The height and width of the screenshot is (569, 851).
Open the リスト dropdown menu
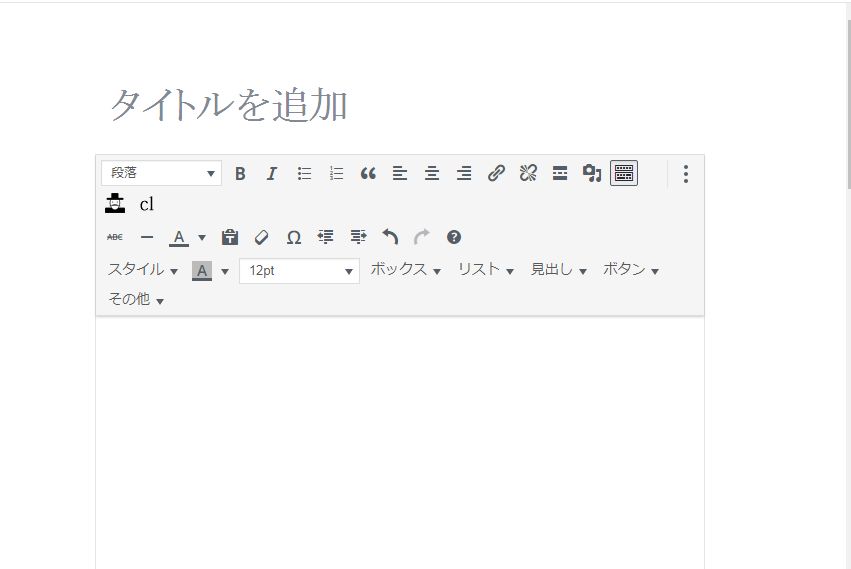click(486, 270)
